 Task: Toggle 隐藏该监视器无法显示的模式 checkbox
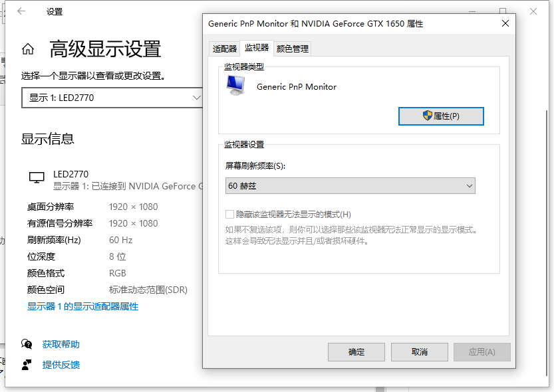[x=230, y=215]
